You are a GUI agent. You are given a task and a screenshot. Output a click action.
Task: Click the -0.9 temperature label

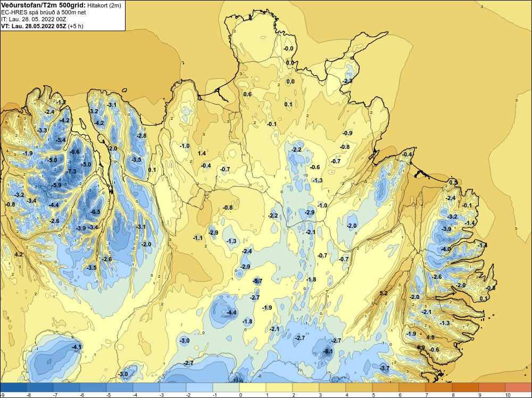coord(347,134)
